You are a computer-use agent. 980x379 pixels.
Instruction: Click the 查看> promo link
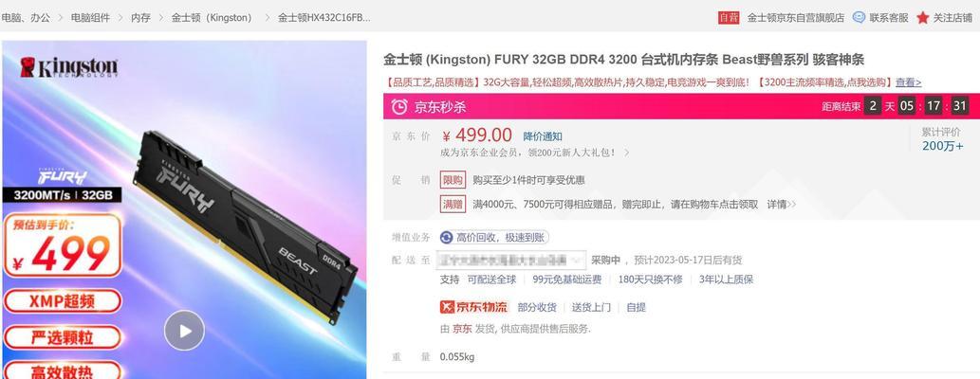(908, 82)
